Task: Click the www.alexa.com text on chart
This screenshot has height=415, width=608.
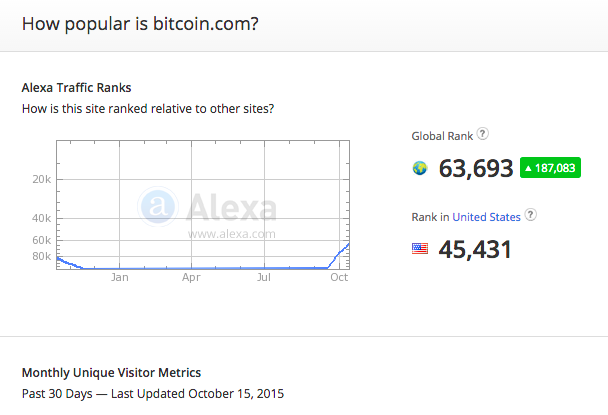Action: point(231,234)
